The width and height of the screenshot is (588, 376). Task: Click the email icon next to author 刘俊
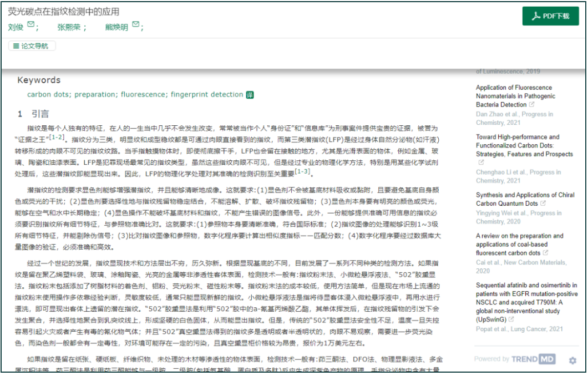click(x=31, y=27)
